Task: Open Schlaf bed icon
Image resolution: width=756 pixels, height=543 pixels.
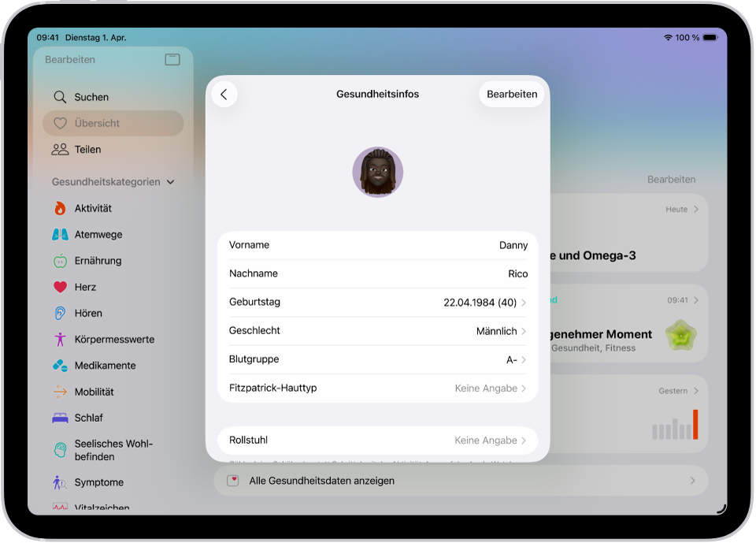Action: (x=60, y=418)
